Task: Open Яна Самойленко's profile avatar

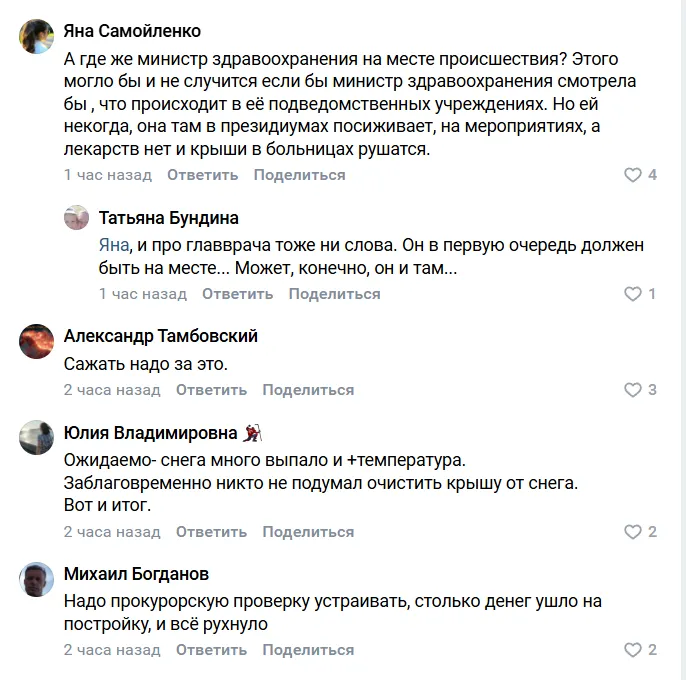Action: 37,37
